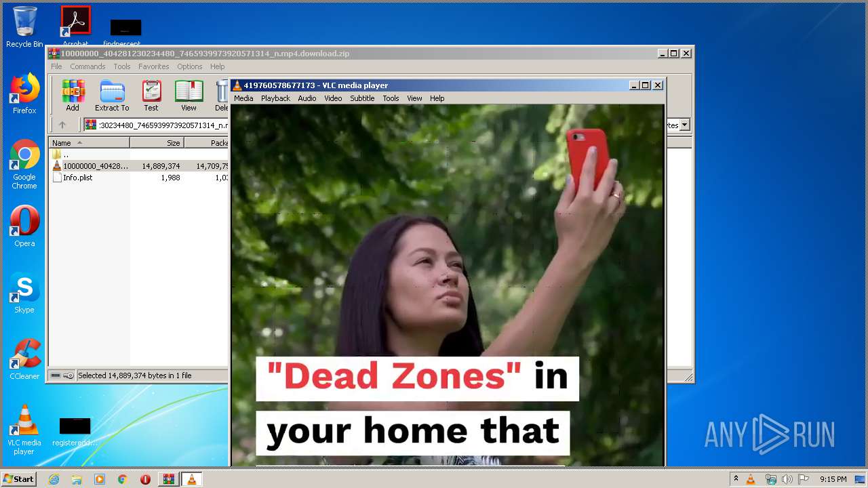The width and height of the screenshot is (868, 488).
Task: Select the Info.plist file row
Action: click(139, 178)
